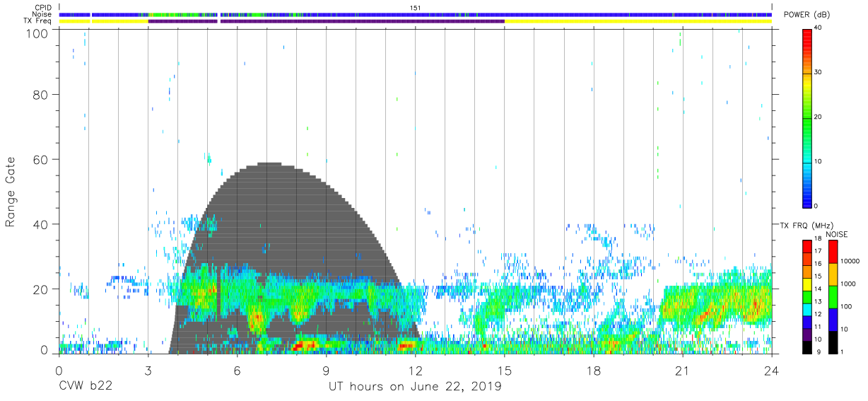This screenshot has width=868, height=401.
Task: Click the black 9-10 MHz TX FRQ swatch
Action: [807, 346]
